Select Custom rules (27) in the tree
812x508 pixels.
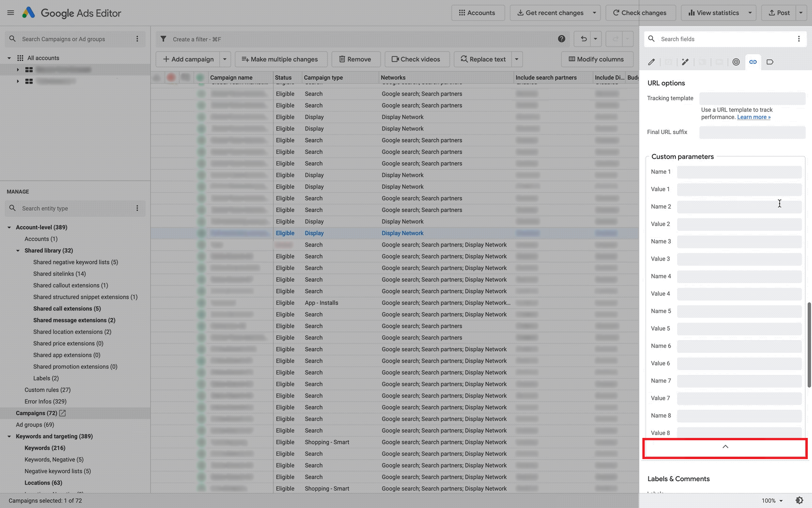point(47,390)
